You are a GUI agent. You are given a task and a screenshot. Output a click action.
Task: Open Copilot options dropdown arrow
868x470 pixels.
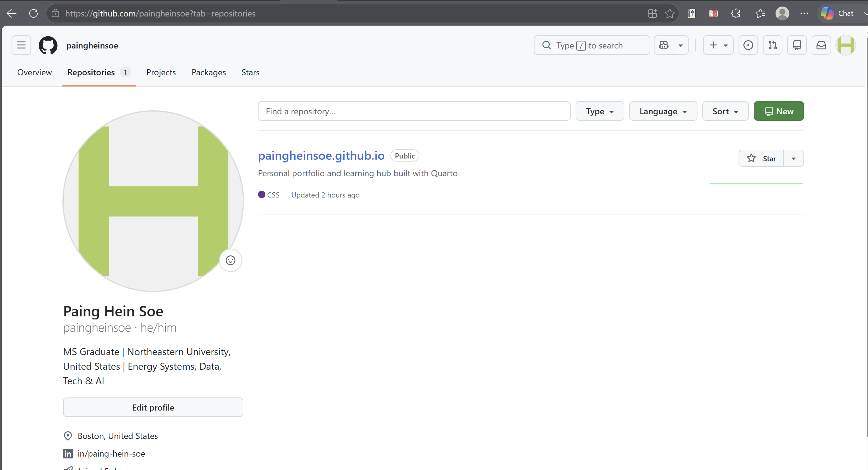coord(681,45)
